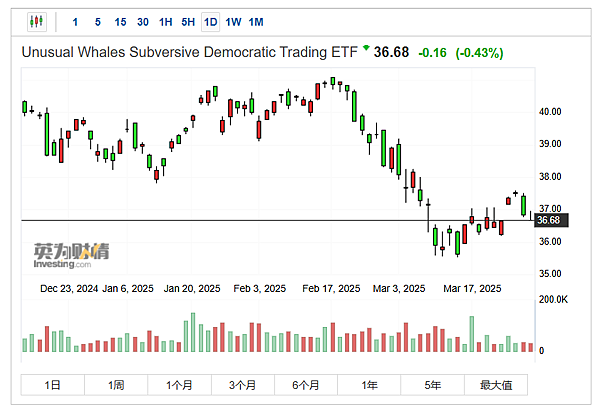Screen dimensions: 600x414
Task: Set range to 1年
Action: (369, 385)
